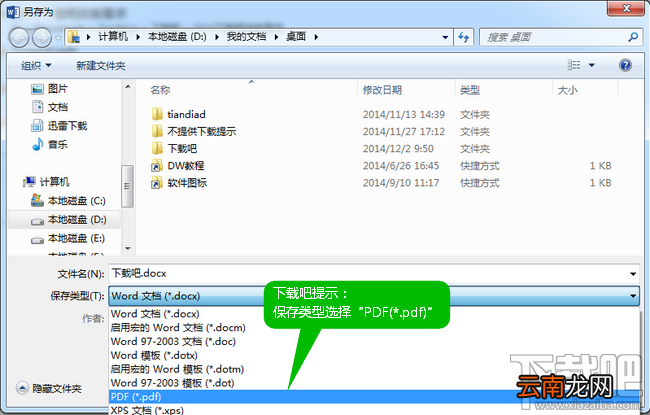
Task: Click the 软件图标 shortcut icon
Action: pos(157,183)
